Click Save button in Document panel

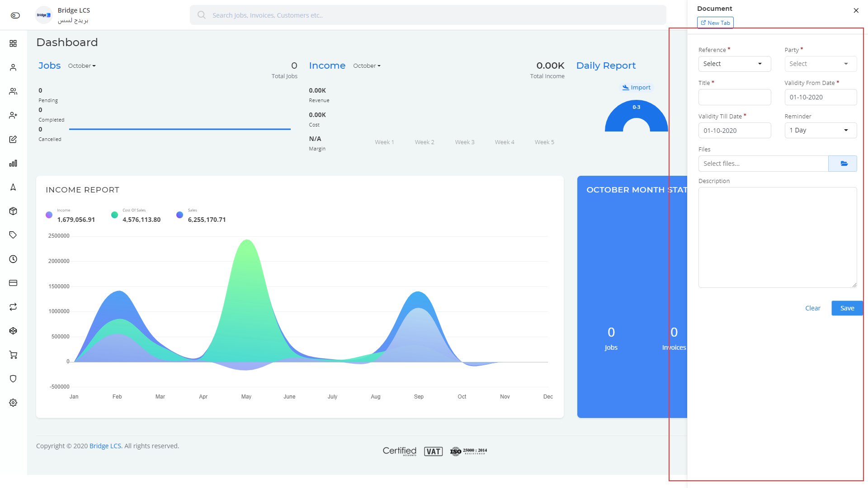click(846, 308)
